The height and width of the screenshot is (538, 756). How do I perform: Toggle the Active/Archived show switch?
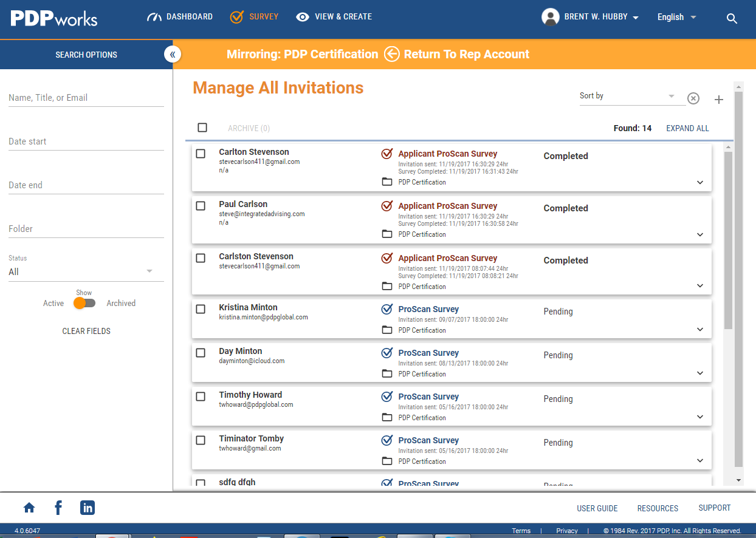[x=84, y=303]
